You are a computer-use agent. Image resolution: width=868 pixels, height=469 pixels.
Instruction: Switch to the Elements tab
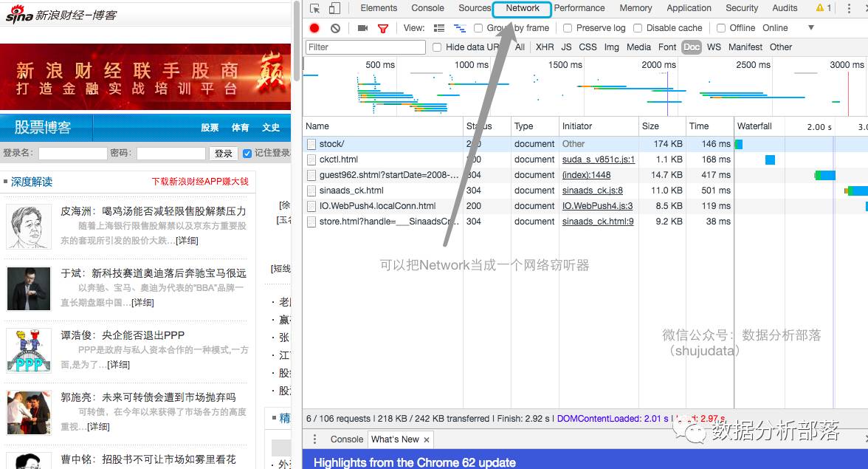tap(379, 8)
